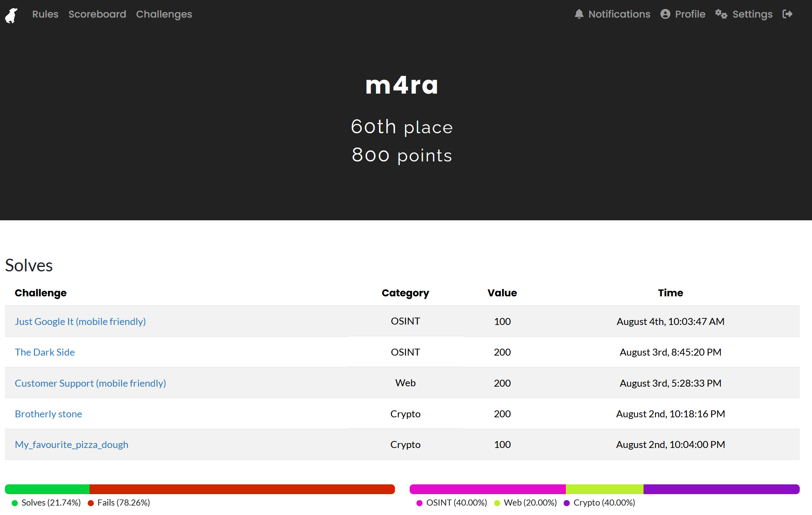Click the purple Crypto bar segment

point(722,489)
